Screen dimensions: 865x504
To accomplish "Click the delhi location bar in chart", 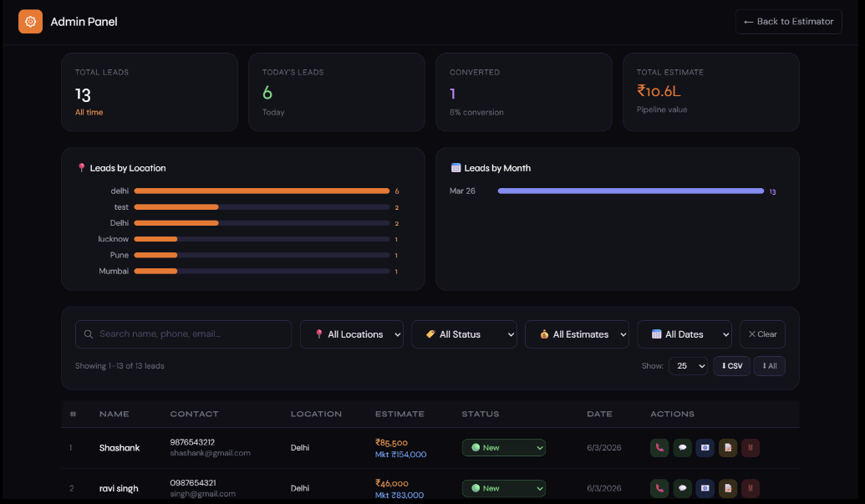I will (262, 191).
